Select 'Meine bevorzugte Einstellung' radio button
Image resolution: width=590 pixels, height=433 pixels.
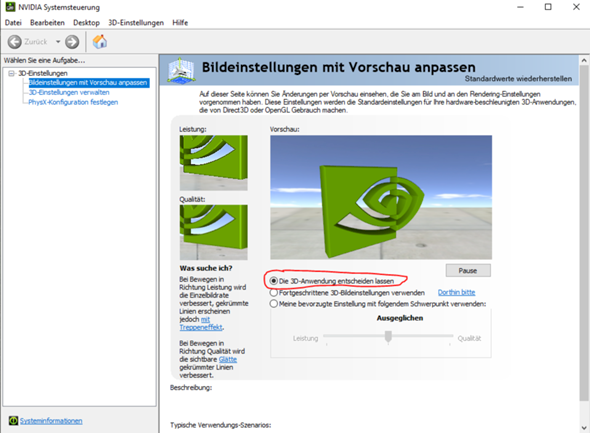[274, 304]
